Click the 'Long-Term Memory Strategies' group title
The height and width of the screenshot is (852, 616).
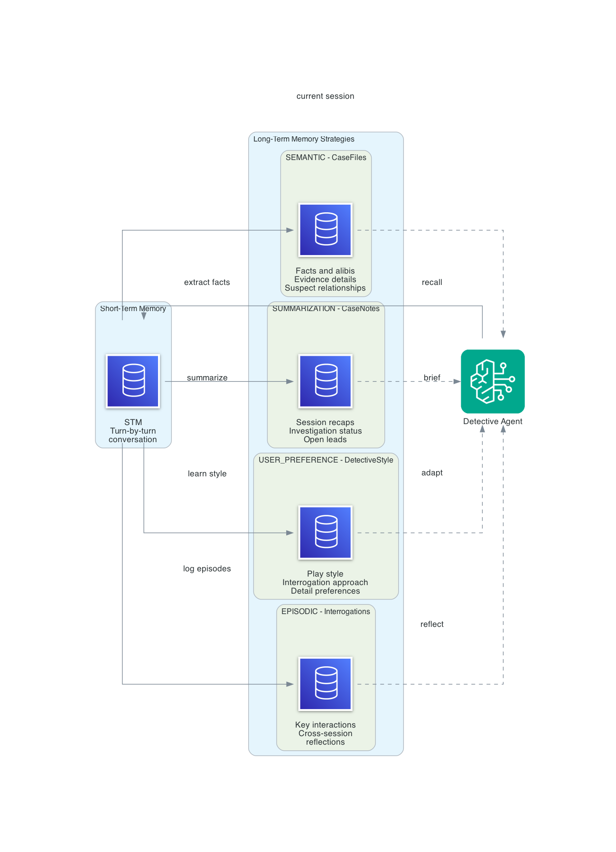304,139
